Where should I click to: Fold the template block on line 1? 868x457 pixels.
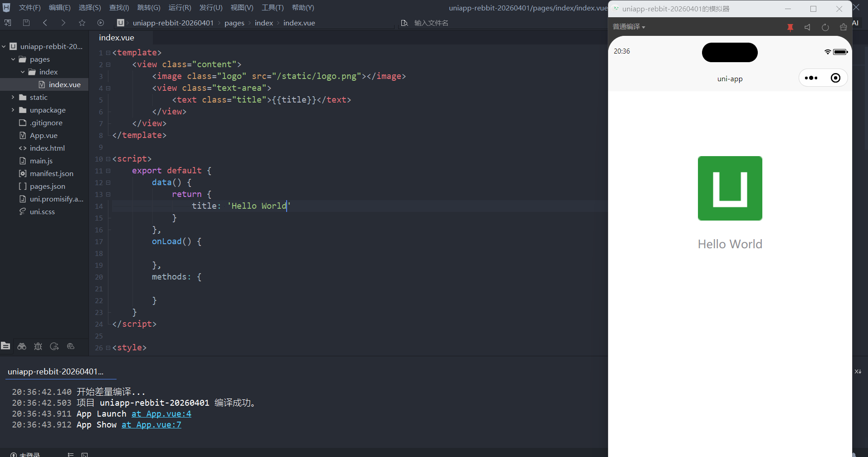point(108,53)
